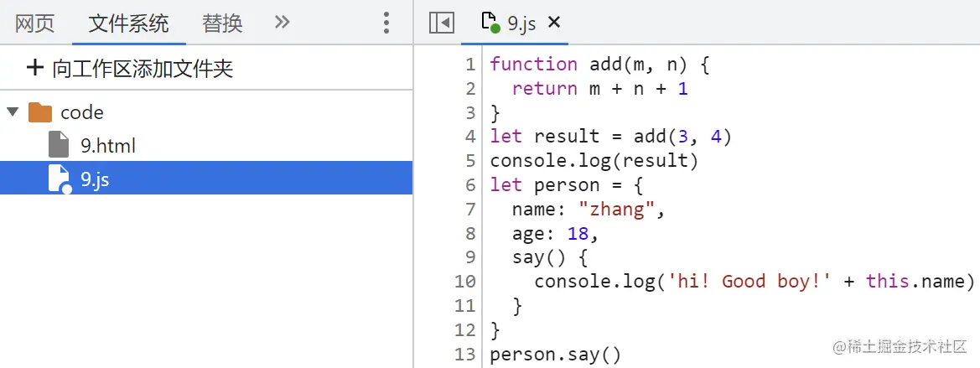This screenshot has width=980, height=368.
Task: Click line number 13 in gutter
Action: click(465, 355)
